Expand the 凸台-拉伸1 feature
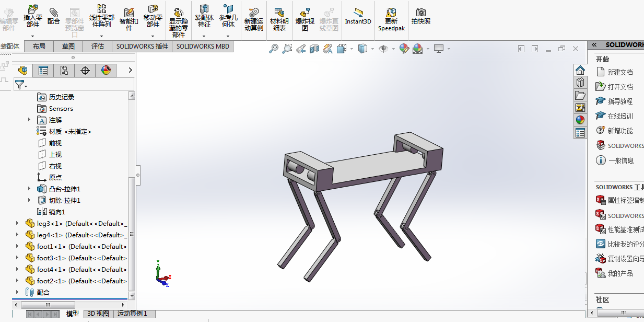 coord(29,189)
